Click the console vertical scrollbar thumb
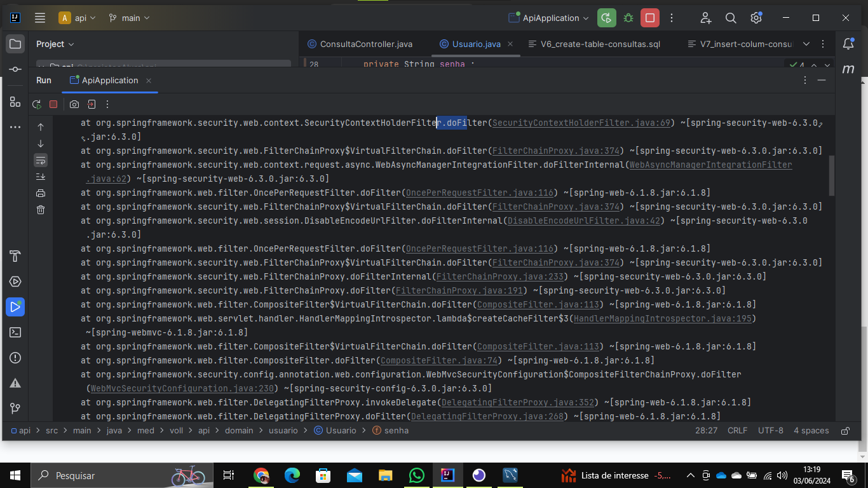The image size is (868, 488). click(831, 175)
